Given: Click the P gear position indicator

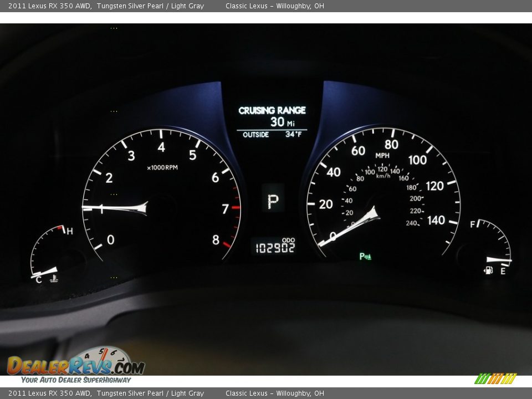Looking at the screenshot, I should (x=273, y=202).
